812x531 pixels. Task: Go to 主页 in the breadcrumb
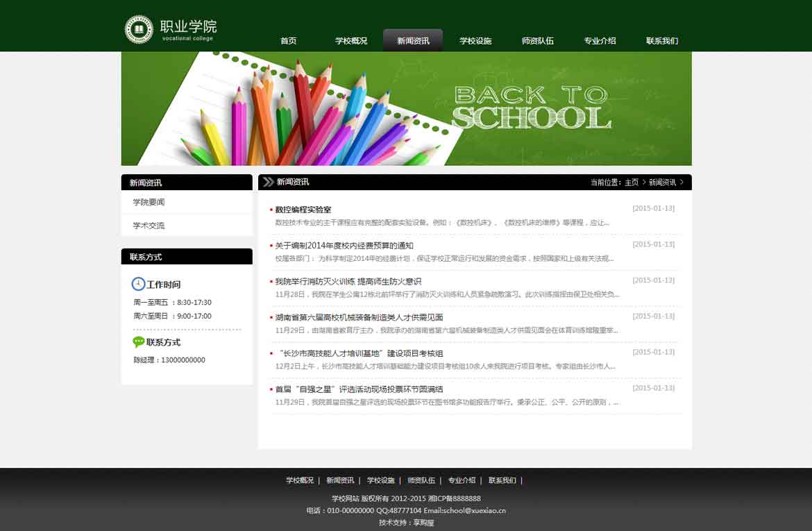632,183
